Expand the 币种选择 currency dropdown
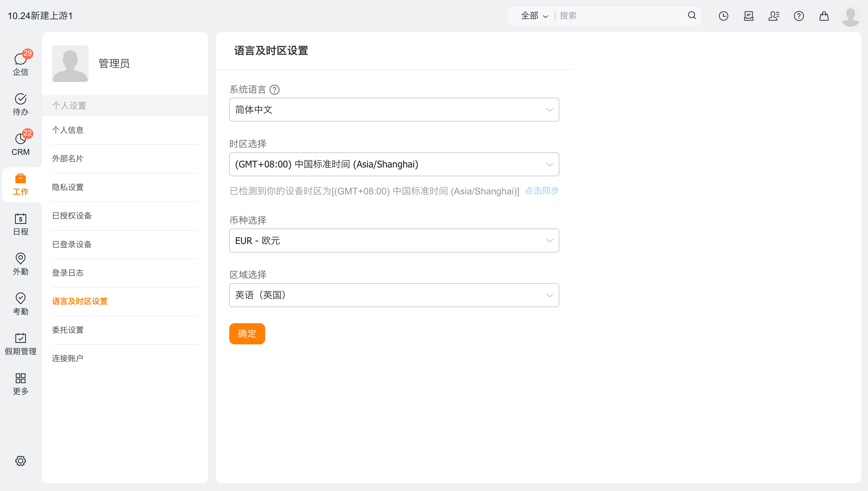 tap(394, 240)
